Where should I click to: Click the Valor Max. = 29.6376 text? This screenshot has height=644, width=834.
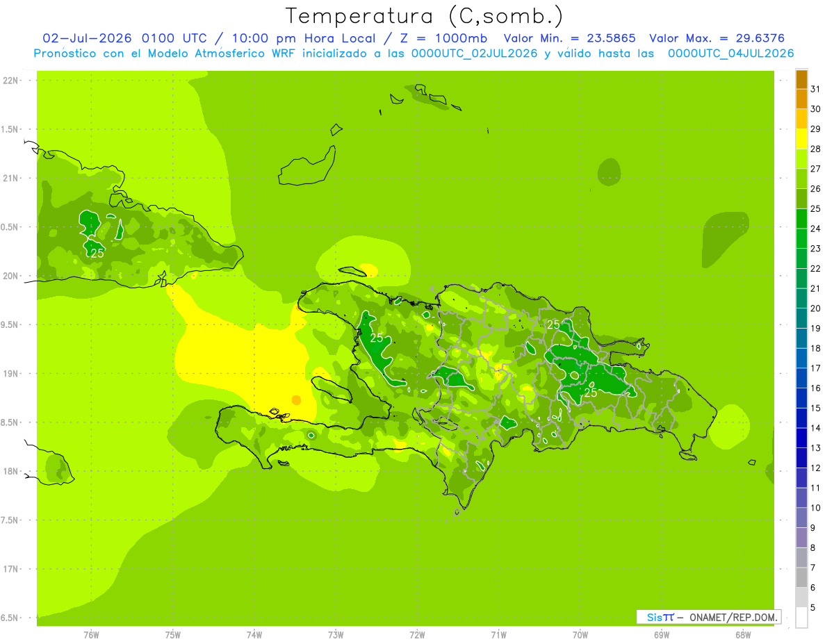tap(719, 38)
